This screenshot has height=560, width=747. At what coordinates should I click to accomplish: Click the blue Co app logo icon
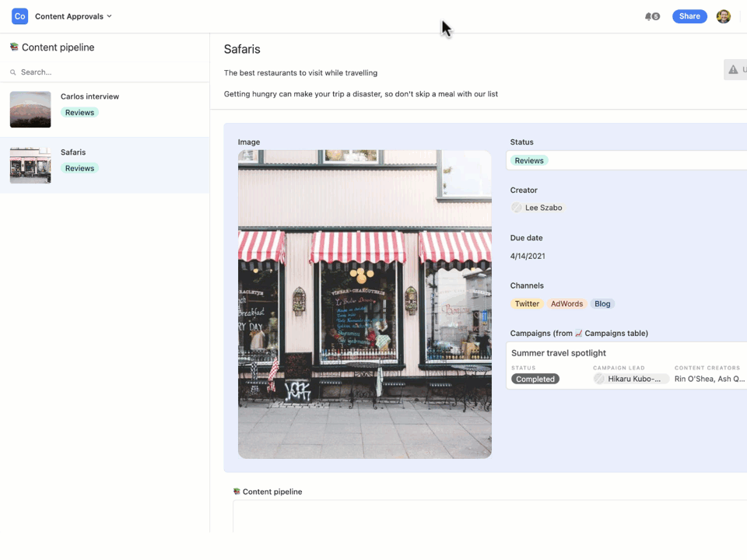pyautogui.click(x=19, y=16)
